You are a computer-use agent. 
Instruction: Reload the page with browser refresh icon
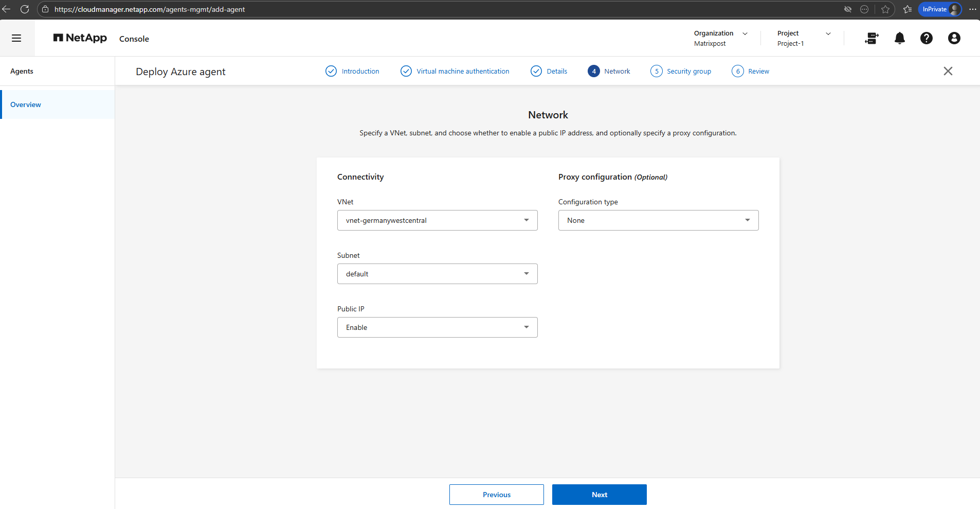coord(24,9)
